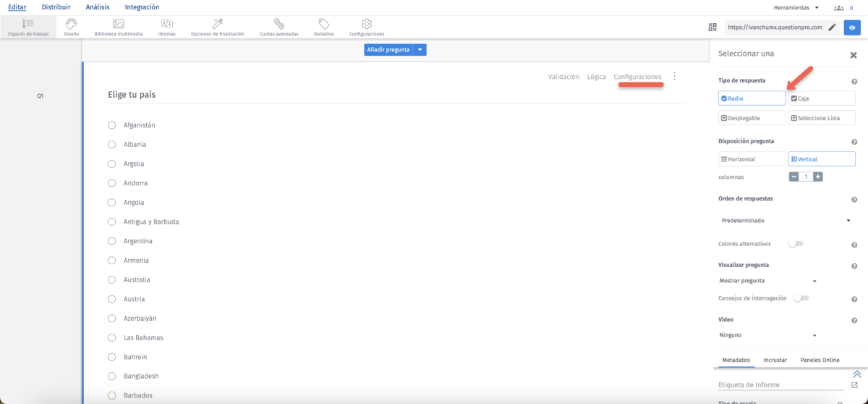Switch to the Distribuir menu
Screen dimensions: 868x404
(x=56, y=7)
